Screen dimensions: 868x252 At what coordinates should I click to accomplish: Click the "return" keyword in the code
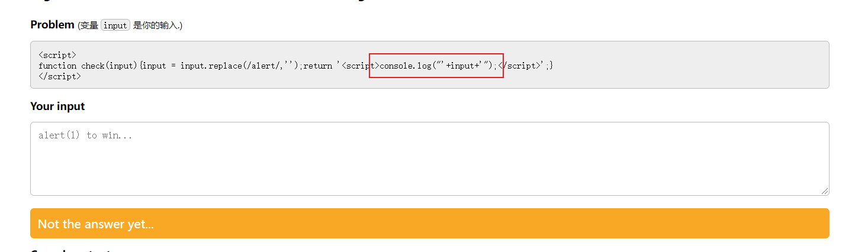tap(318, 66)
